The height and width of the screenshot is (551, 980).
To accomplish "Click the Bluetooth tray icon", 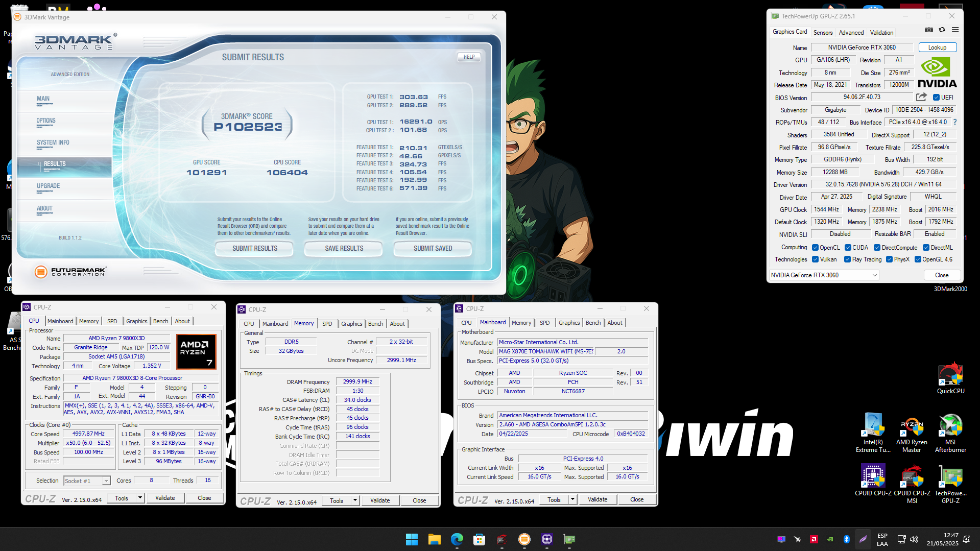I will pos(846,539).
